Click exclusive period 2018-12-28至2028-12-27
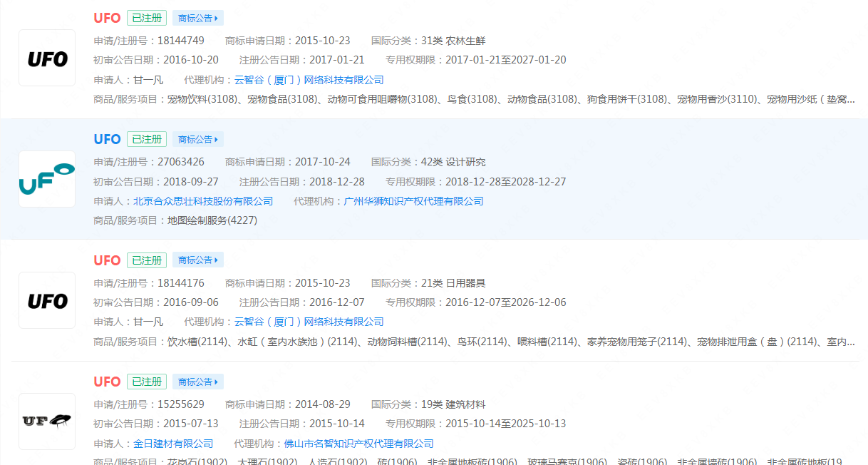The height and width of the screenshot is (465, 868). pyautogui.click(x=506, y=181)
